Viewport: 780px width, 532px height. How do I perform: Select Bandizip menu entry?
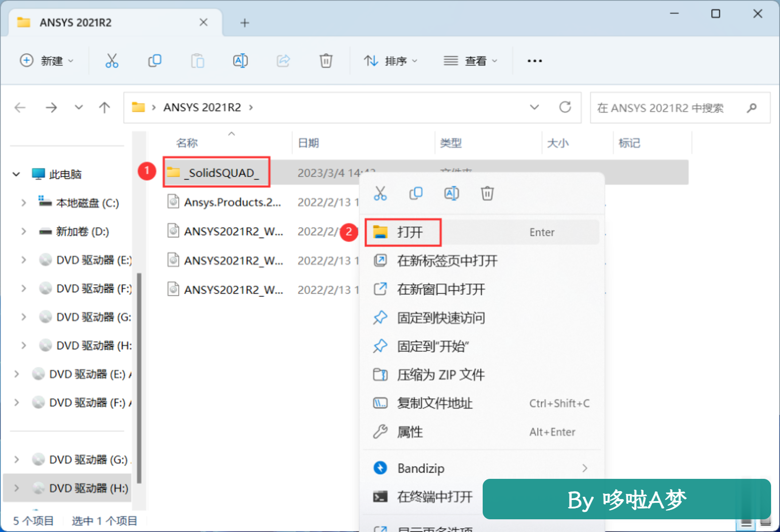[482, 468]
